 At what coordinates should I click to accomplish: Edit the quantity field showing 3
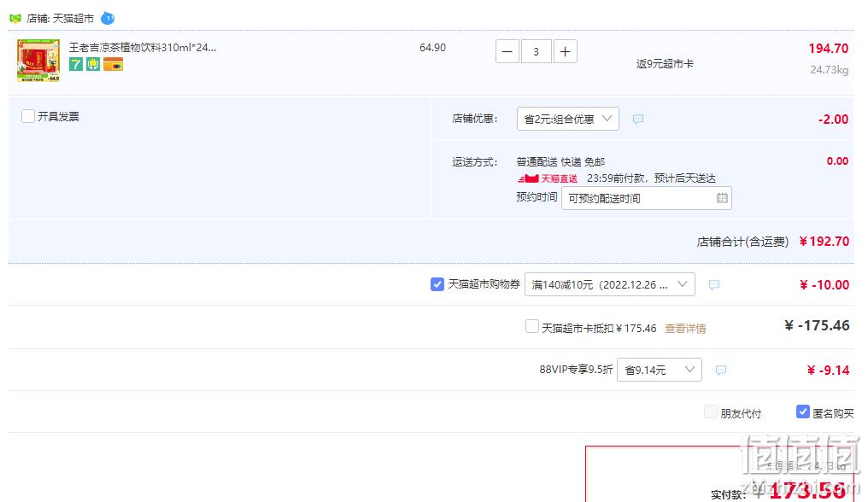pos(536,51)
